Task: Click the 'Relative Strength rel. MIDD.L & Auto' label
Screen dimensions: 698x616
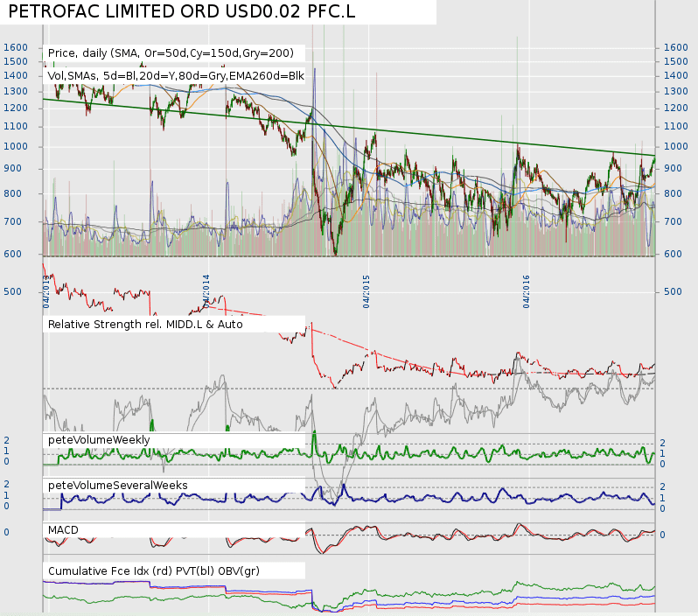Action: coord(145,325)
